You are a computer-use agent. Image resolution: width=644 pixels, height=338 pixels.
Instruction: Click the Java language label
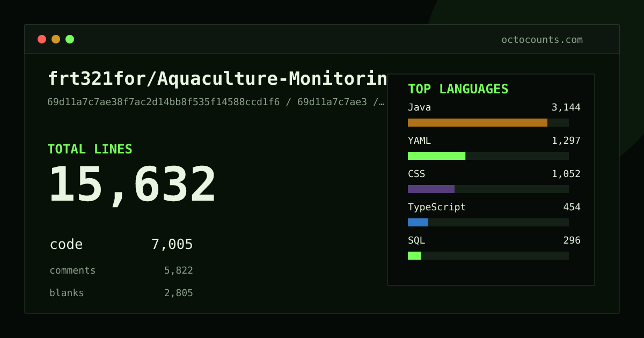[419, 107]
